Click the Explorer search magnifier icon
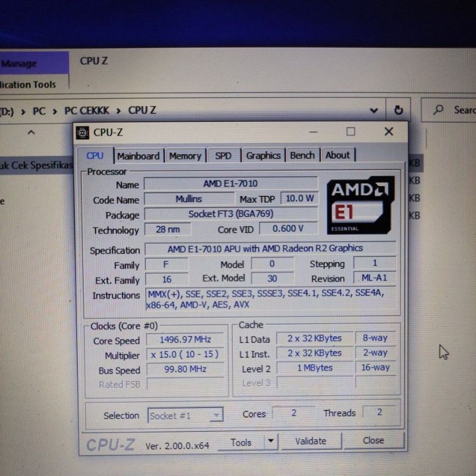 [438, 109]
